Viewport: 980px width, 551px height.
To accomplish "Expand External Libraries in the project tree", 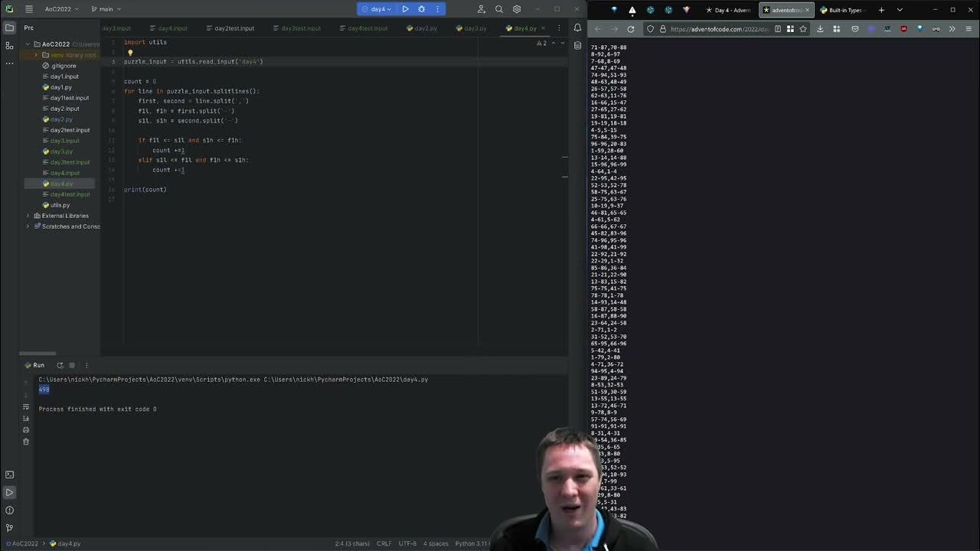I will (28, 216).
